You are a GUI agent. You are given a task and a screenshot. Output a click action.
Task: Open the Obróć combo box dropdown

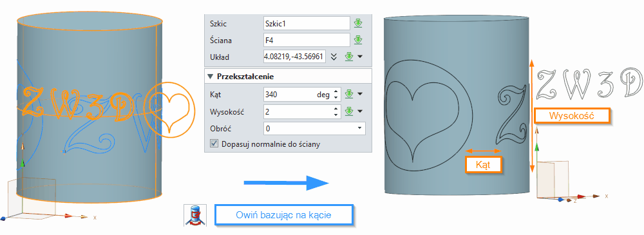(361, 128)
